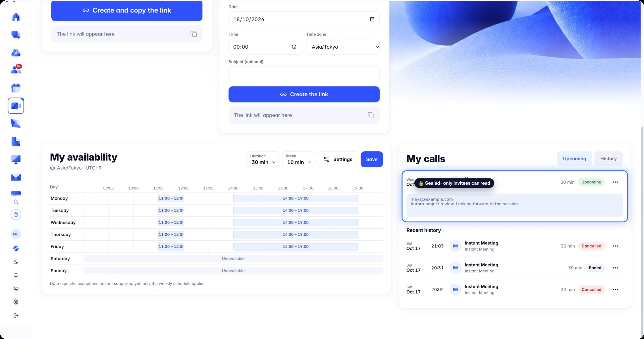Click the logout arrow icon
Image resolution: width=644 pixels, height=339 pixels.
pyautogui.click(x=16, y=315)
